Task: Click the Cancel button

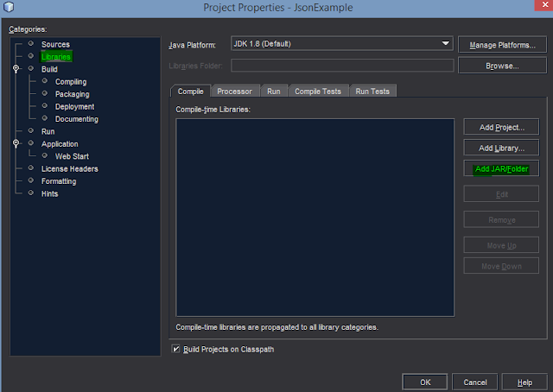Action: click(x=474, y=383)
